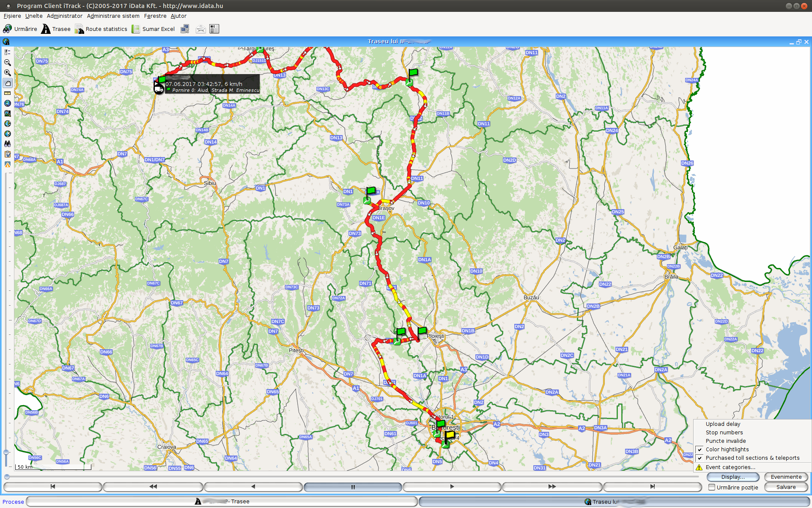Click the binoculars search icon
The height and width of the screenshot is (508, 812).
pos(7,144)
